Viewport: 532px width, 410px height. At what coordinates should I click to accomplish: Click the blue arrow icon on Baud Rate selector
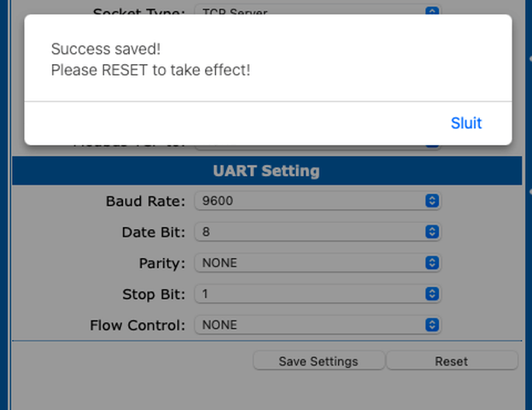pos(432,201)
